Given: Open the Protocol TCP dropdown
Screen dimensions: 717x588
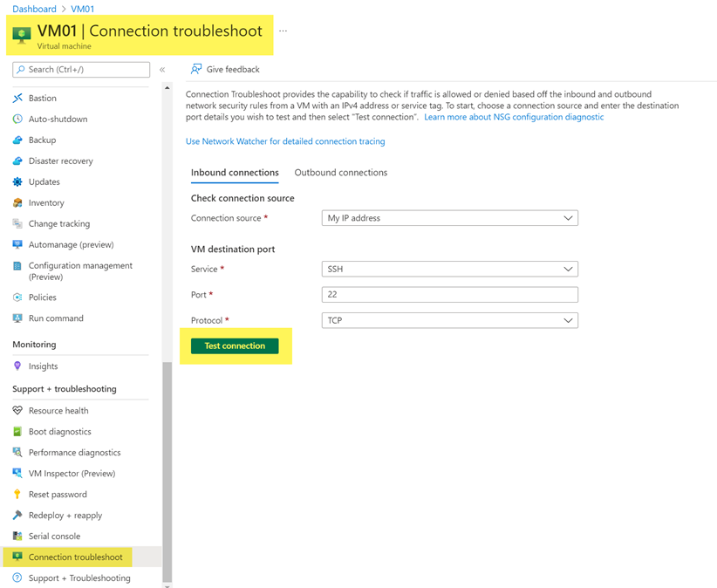Looking at the screenshot, I should [x=449, y=320].
